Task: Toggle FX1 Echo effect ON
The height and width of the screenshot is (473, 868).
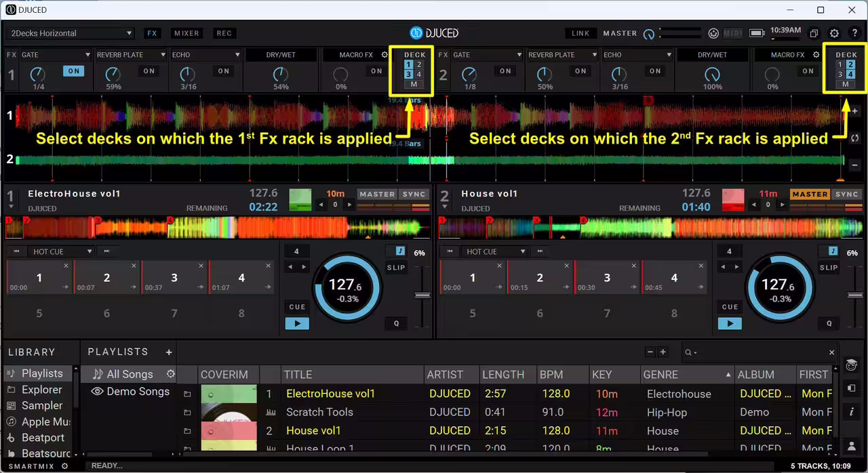Action: click(223, 70)
